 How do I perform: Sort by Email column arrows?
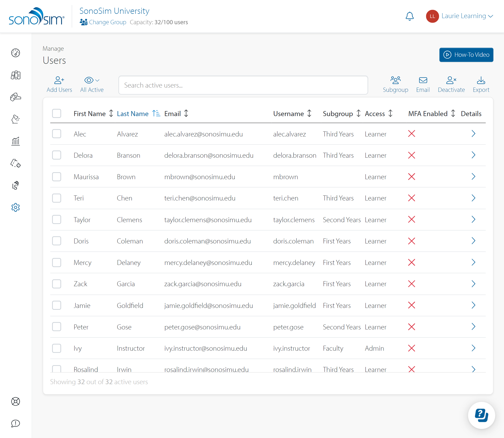point(186,113)
